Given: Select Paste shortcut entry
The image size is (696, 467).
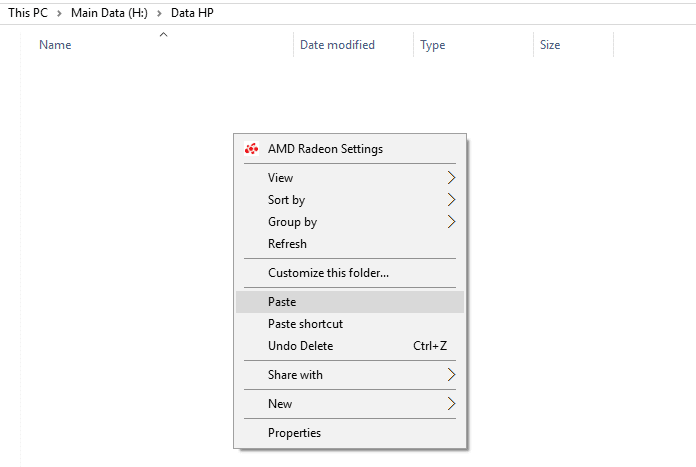Looking at the screenshot, I should [x=350, y=324].
